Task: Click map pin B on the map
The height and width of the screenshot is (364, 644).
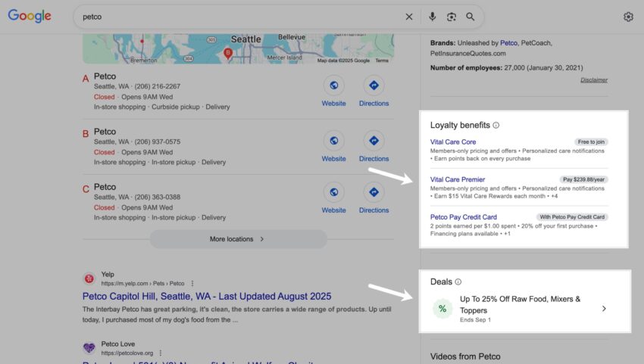Action: pos(228,53)
